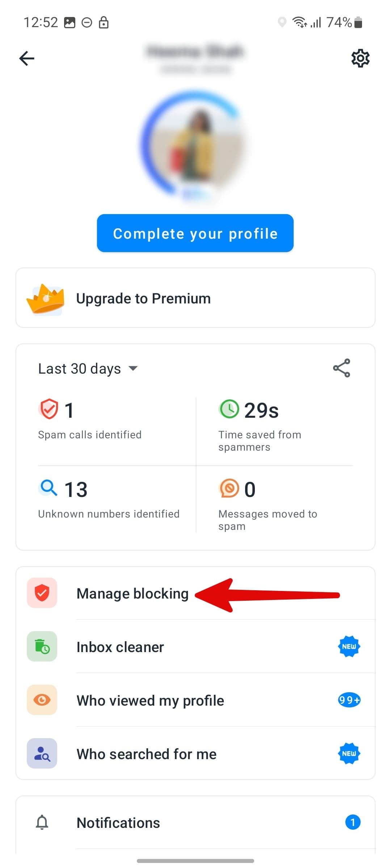The image size is (391, 868).
Task: Tap the share statistics icon
Action: pos(341,368)
